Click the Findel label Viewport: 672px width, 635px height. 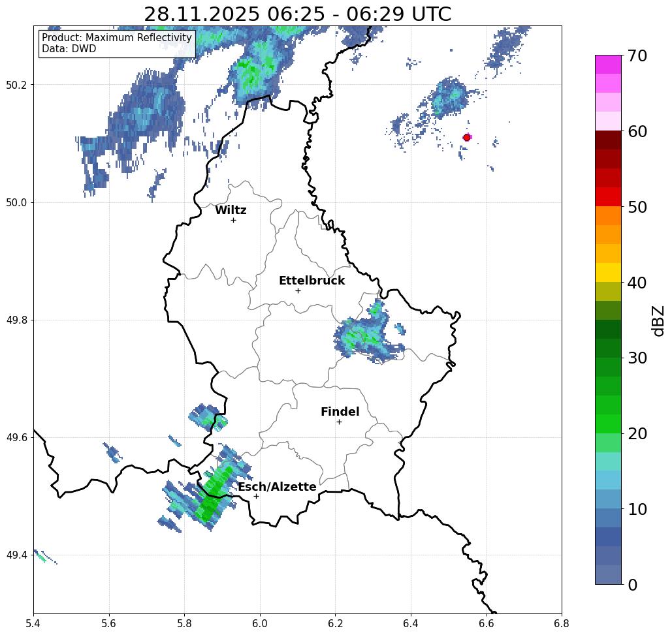click(340, 412)
